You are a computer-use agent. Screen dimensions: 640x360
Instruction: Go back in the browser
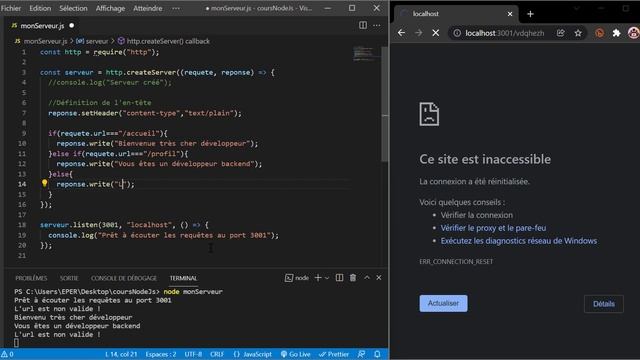401,33
